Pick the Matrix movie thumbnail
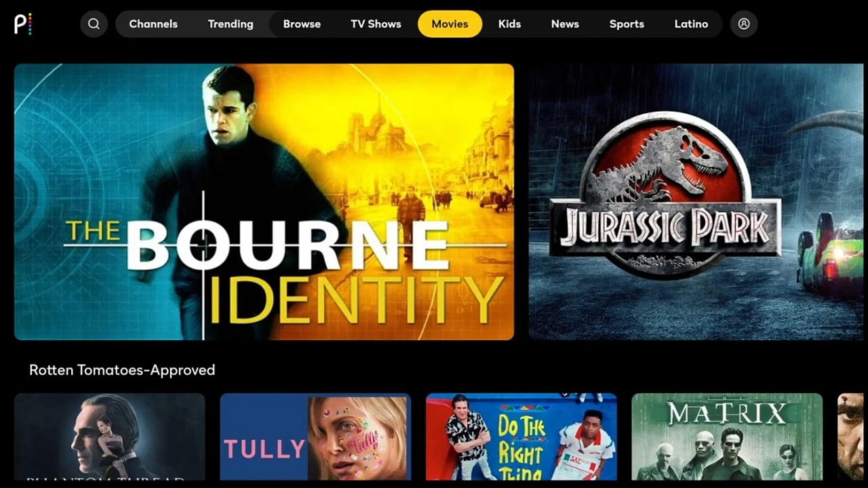Image resolution: width=868 pixels, height=488 pixels. 727,437
